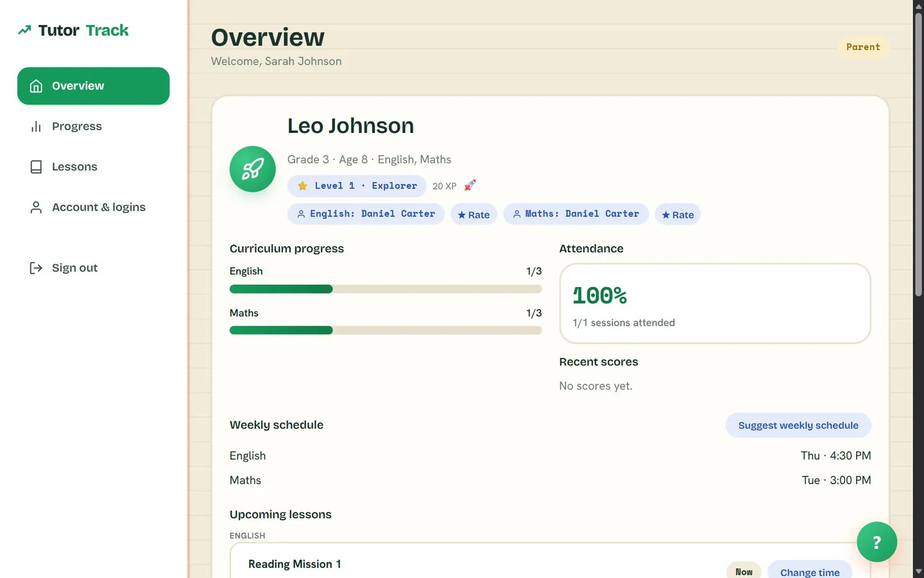Image resolution: width=924 pixels, height=578 pixels.
Task: Rate the English tutor Daniel Carter
Action: 474,215
